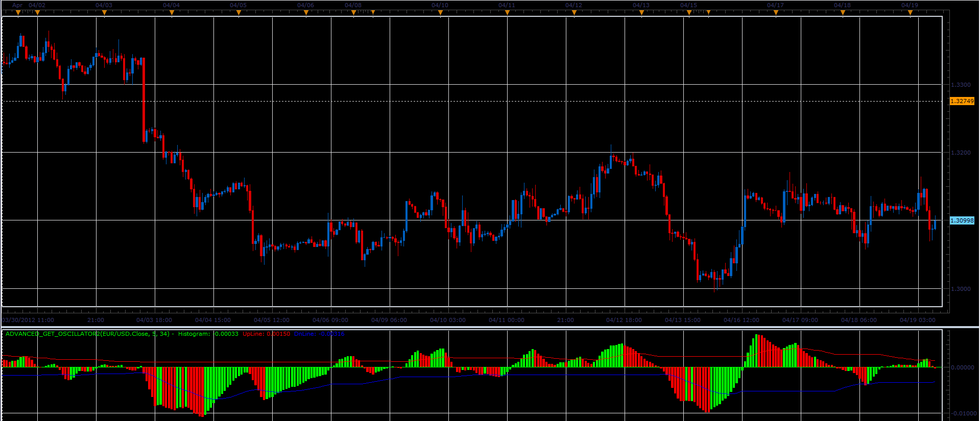Viewport: 980px width, 421px height.
Task: Select the 04/05 date marker triangle
Action: (x=238, y=13)
